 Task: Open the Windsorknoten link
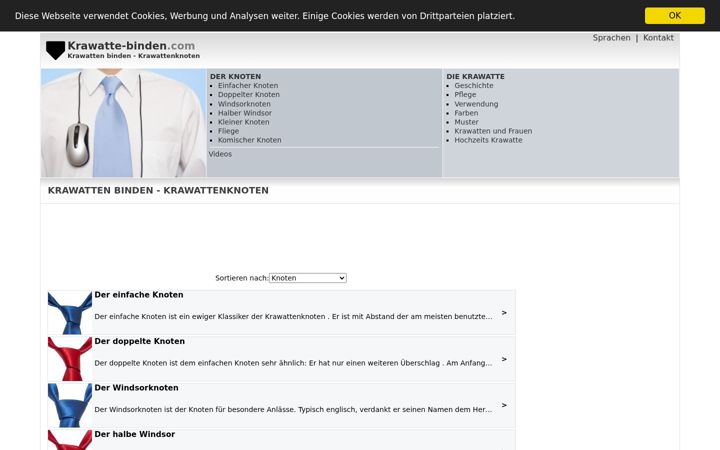[x=244, y=104]
